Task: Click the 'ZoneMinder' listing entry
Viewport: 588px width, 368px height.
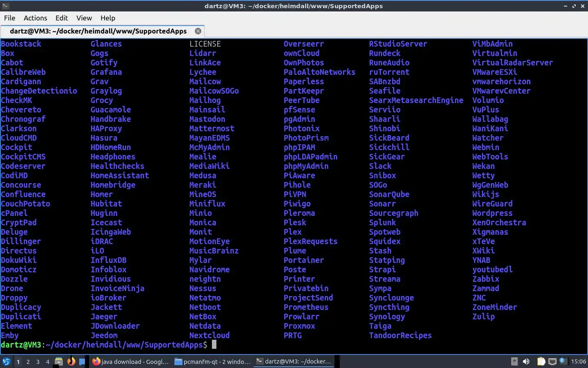Action: (495, 307)
